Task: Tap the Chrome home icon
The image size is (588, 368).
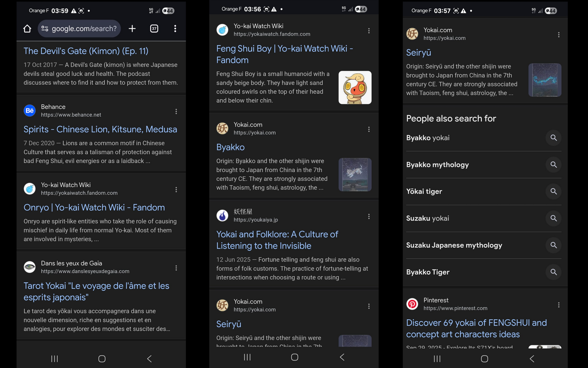Action: click(x=27, y=29)
